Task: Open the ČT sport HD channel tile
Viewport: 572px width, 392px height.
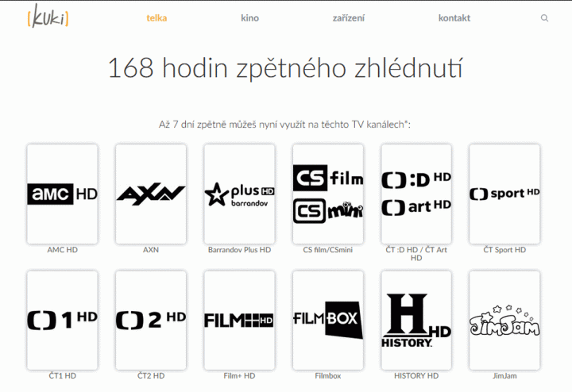Action: 504,194
